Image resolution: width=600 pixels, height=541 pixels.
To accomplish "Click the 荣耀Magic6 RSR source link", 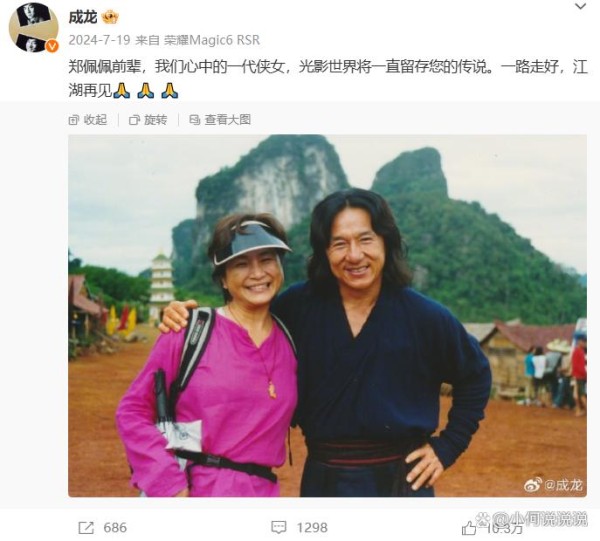I will (212, 40).
